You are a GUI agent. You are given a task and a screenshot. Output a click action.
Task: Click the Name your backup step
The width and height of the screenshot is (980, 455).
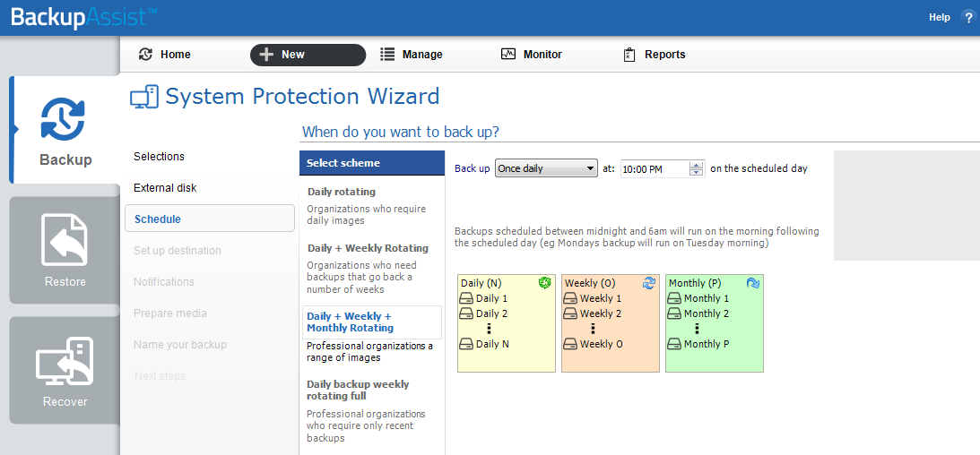(180, 344)
